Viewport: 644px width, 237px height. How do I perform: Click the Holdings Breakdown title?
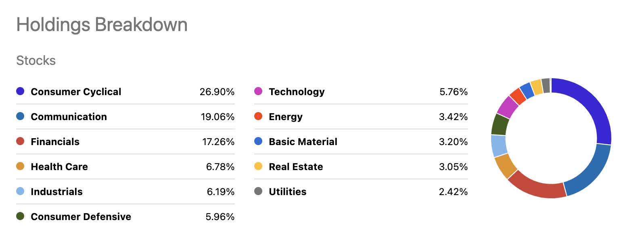coord(102,25)
